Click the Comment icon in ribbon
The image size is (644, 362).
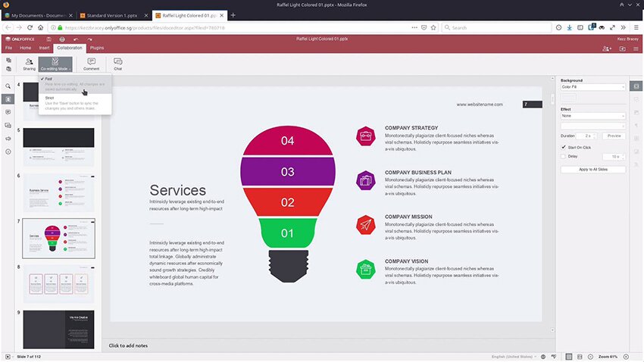(92, 64)
